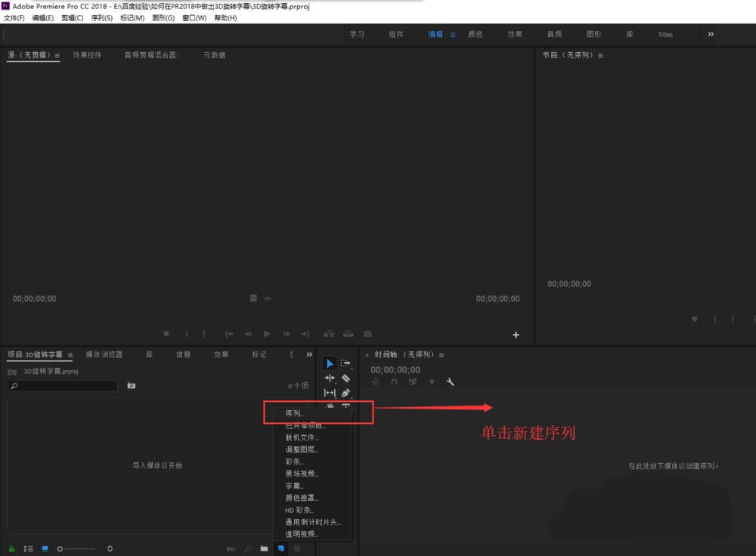Switch Project panel to icon view
The image size is (756, 556).
click(45, 548)
